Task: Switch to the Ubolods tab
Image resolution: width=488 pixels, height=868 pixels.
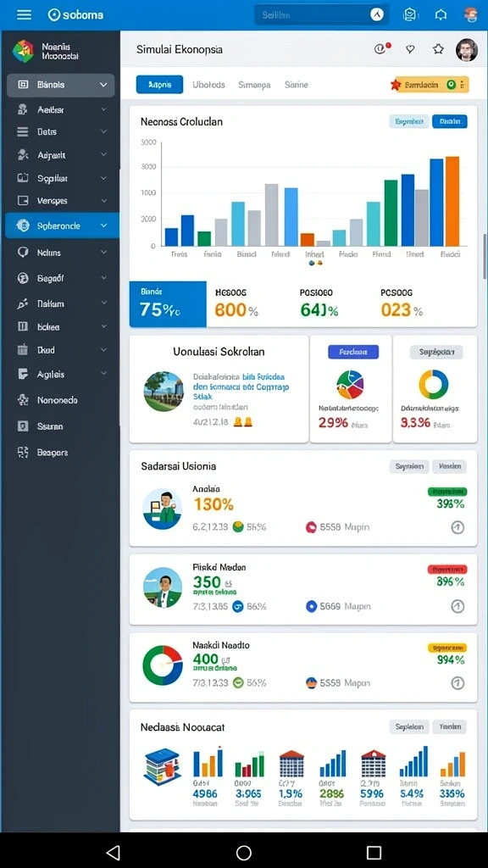Action: [208, 85]
